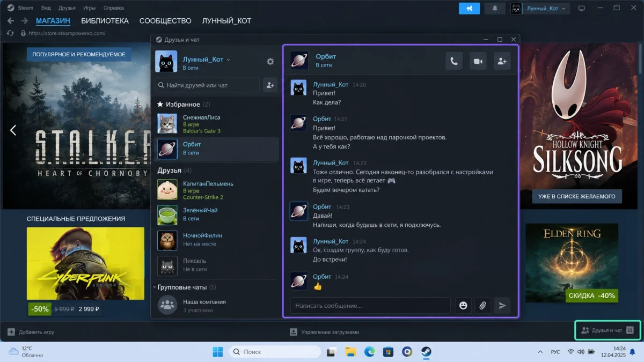Click the Steam announcements megaphone button
The height and width of the screenshot is (362, 644).
tap(470, 8)
